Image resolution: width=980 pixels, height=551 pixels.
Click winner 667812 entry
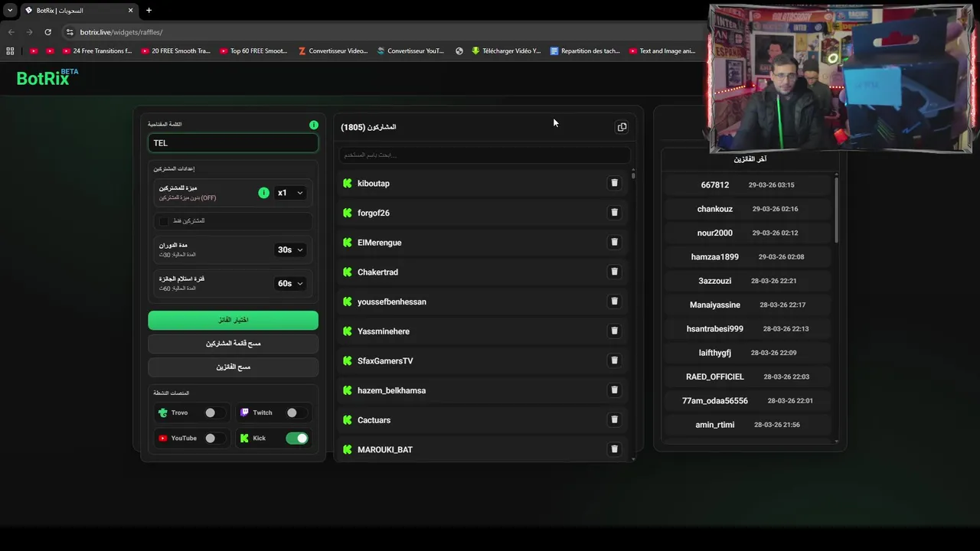747,185
